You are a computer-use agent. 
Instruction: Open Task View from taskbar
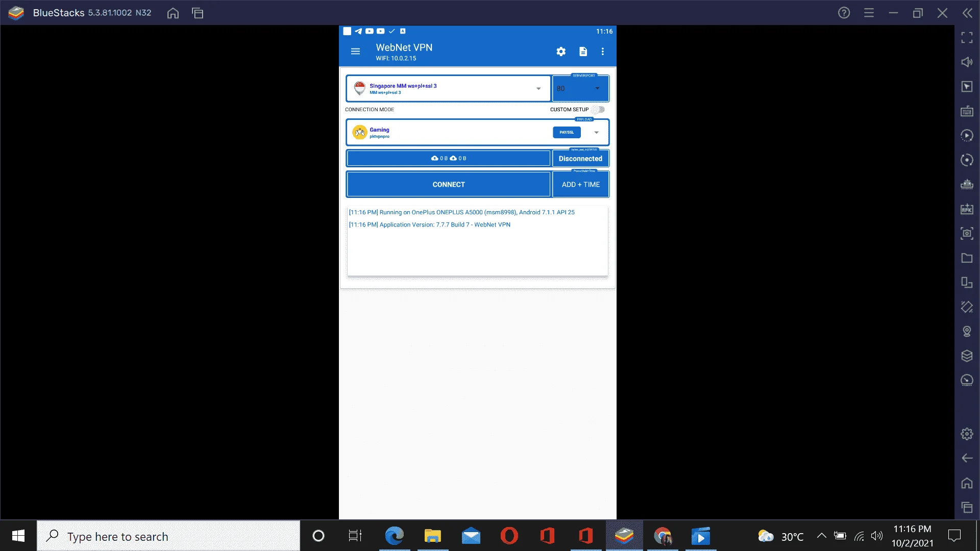pos(355,536)
